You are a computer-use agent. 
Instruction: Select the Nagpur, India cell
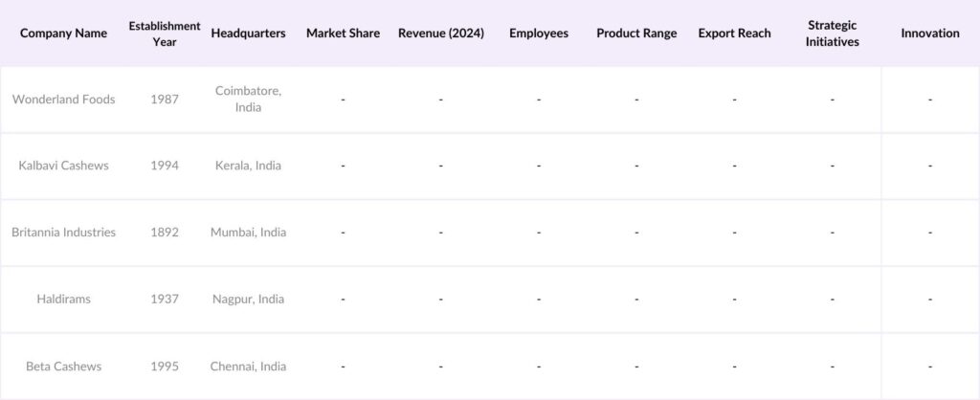click(248, 300)
